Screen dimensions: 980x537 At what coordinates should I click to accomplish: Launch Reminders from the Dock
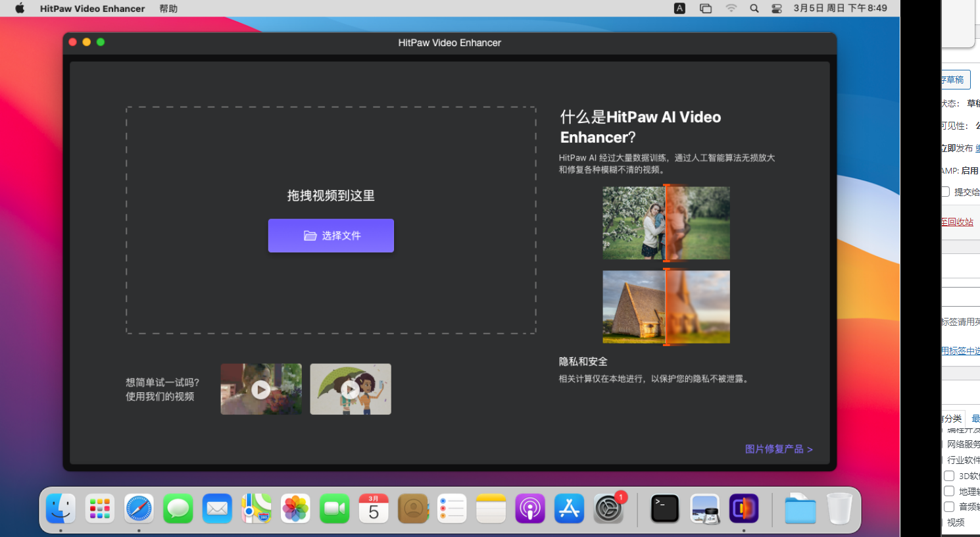coord(452,509)
